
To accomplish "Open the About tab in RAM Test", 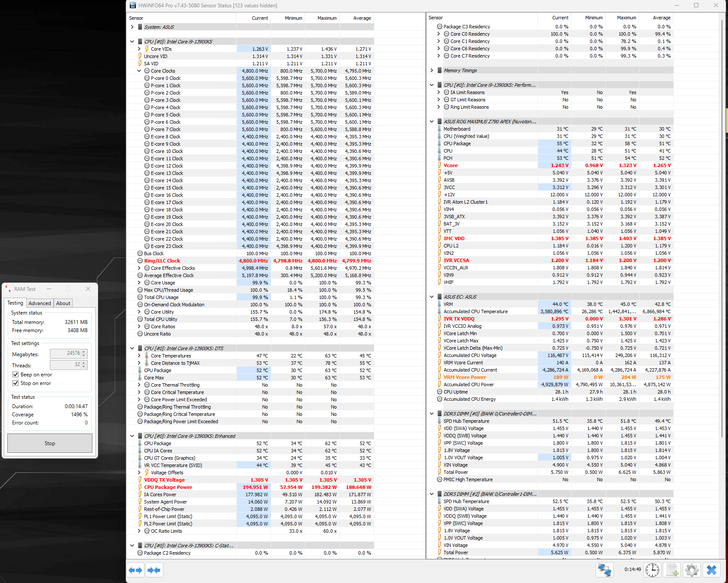I will tap(63, 303).
